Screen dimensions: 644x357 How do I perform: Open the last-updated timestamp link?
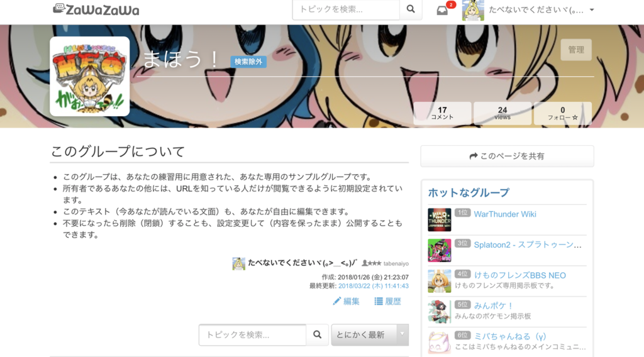(x=374, y=285)
